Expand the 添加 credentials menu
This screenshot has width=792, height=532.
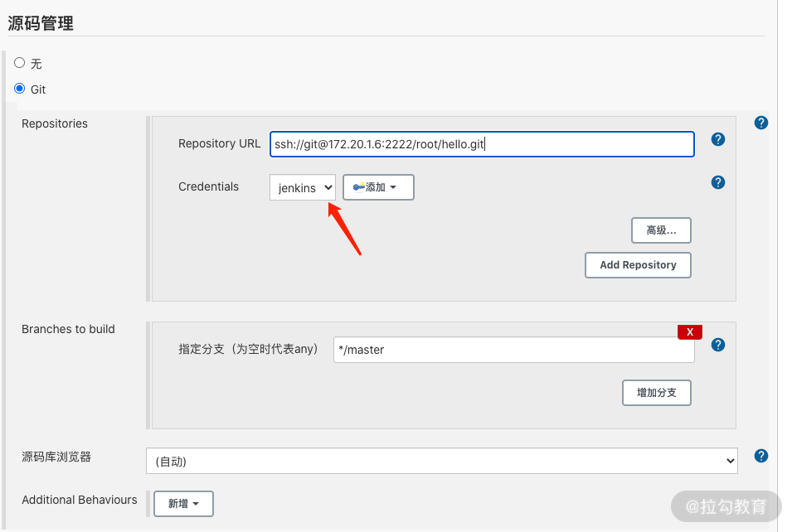[378, 187]
